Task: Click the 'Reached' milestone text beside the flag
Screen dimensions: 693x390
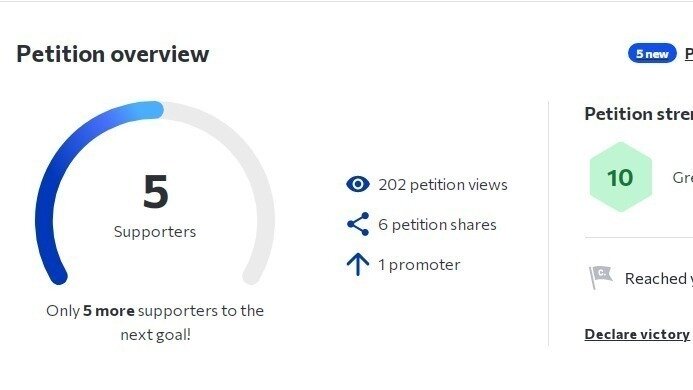Action: pos(659,279)
